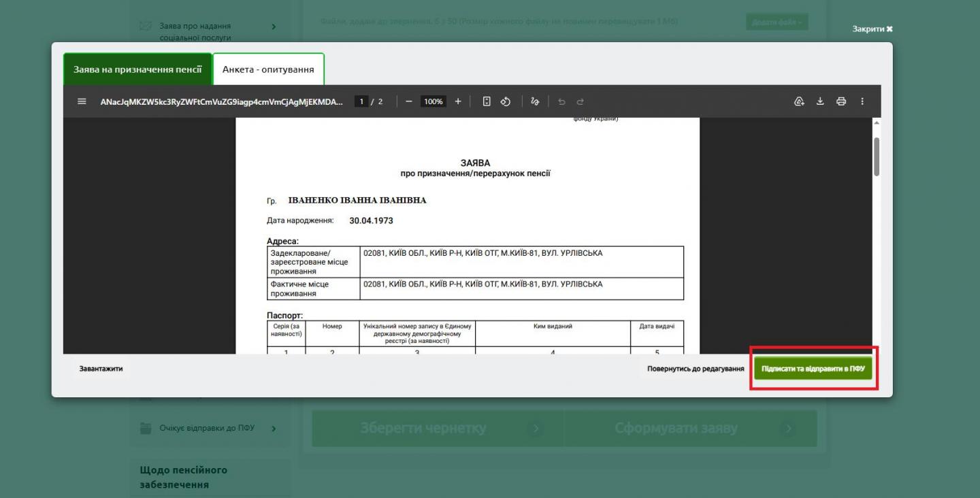The image size is (980, 498).
Task: Print the PDF document
Action: click(841, 101)
